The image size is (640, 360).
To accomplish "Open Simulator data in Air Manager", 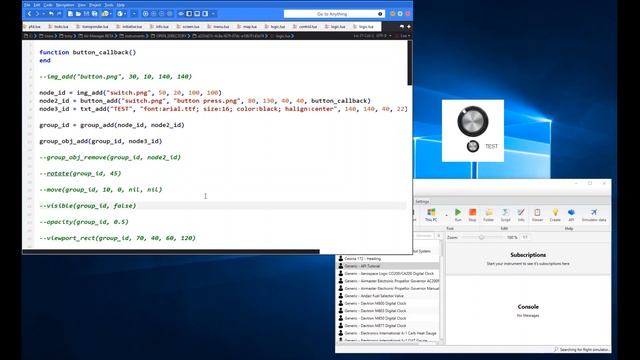I will pos(594,214).
